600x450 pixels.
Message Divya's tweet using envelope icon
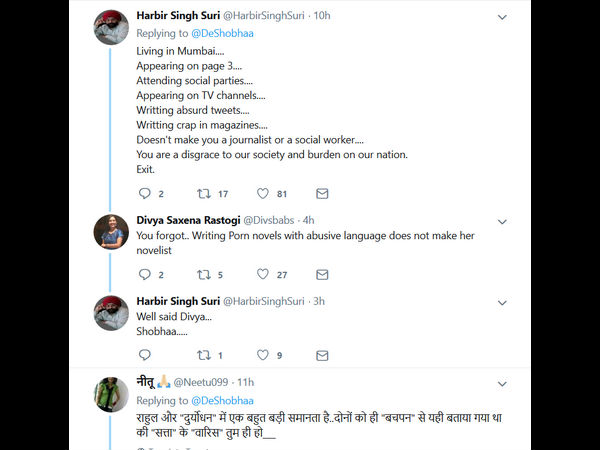tap(322, 274)
